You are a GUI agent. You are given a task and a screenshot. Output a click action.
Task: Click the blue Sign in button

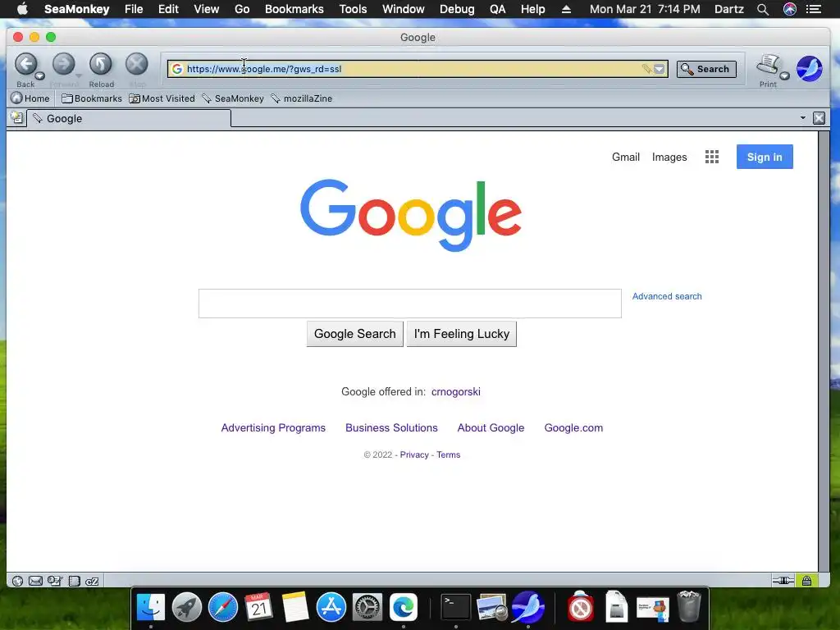coord(765,157)
